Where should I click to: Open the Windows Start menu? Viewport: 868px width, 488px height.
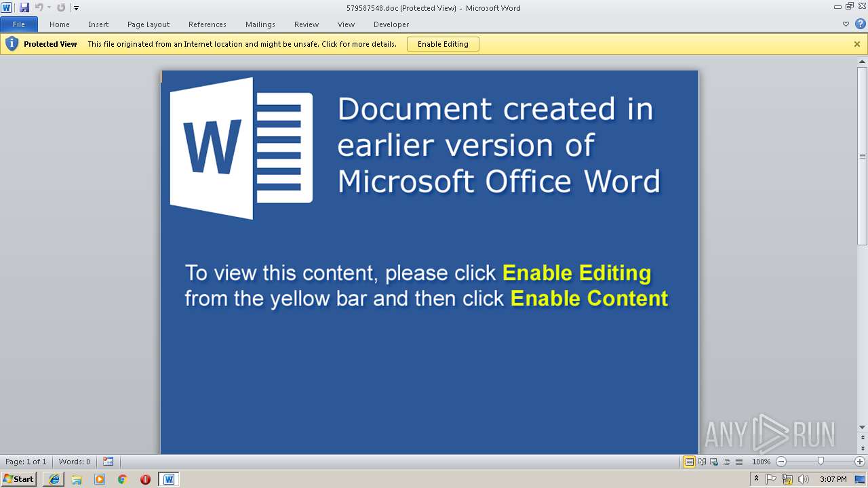[x=19, y=479]
